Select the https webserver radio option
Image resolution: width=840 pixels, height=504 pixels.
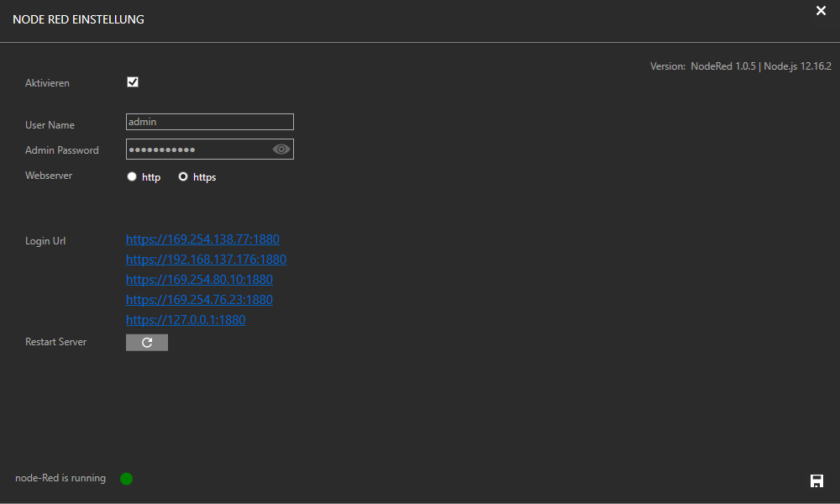(x=183, y=177)
